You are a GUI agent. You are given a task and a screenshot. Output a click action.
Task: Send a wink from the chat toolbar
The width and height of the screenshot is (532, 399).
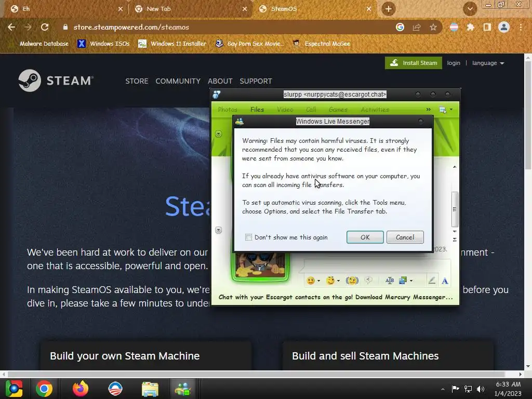[x=330, y=280]
